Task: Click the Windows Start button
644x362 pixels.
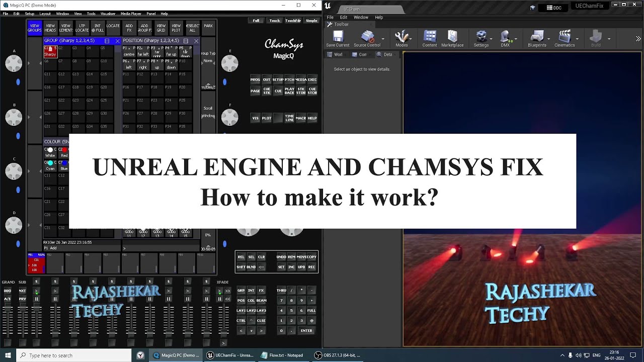Action: [x=8, y=355]
